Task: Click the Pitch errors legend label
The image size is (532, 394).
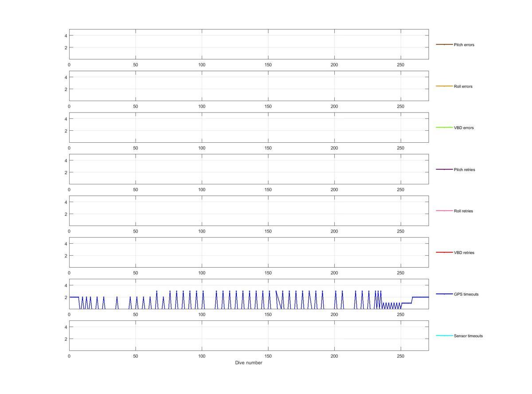Action: pos(464,45)
